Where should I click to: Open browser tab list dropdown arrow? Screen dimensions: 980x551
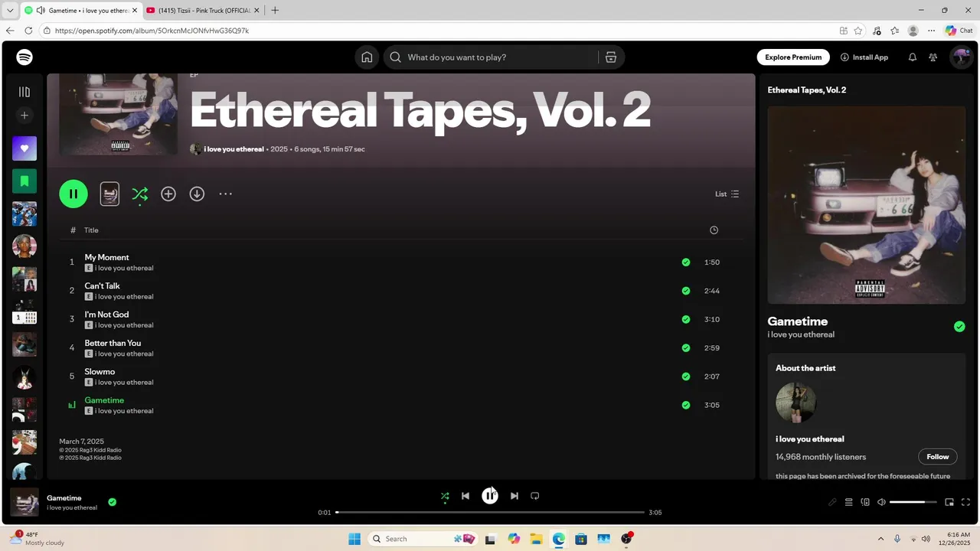pyautogui.click(x=10, y=11)
